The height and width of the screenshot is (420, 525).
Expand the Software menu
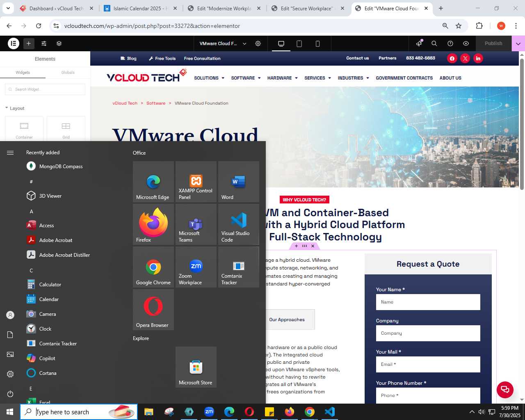point(246,78)
